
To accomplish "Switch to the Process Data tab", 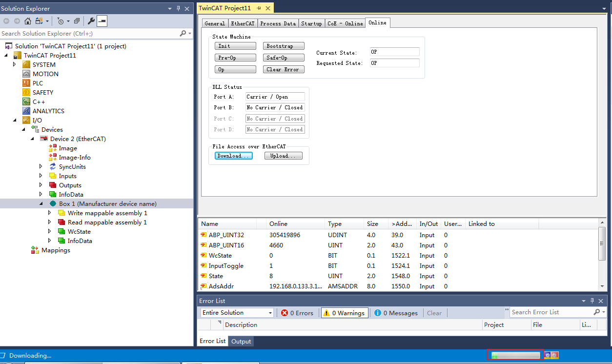I will tap(278, 23).
